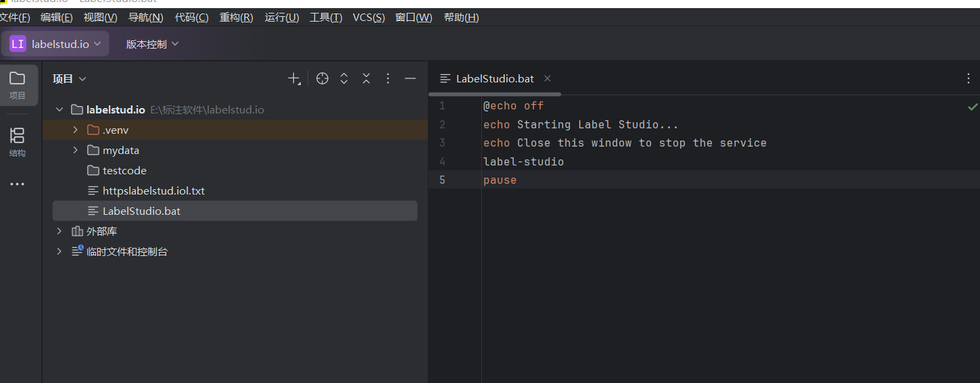Open the 版本控制 dropdown
The width and height of the screenshot is (980, 383).
coord(152,44)
